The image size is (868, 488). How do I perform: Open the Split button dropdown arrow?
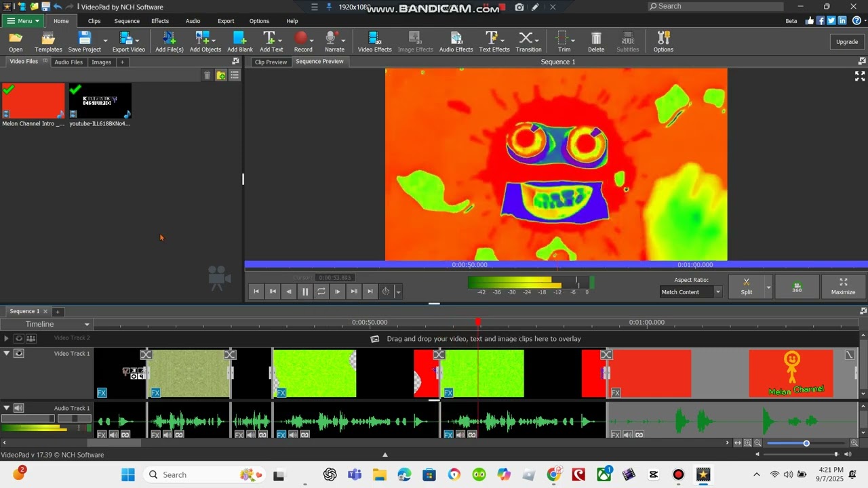pyautogui.click(x=768, y=287)
